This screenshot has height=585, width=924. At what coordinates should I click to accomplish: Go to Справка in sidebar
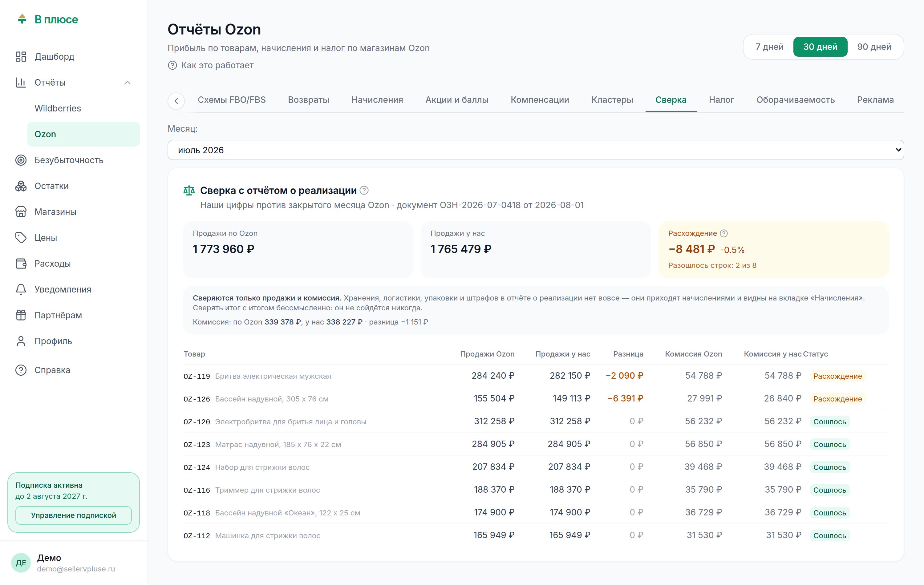(74, 370)
